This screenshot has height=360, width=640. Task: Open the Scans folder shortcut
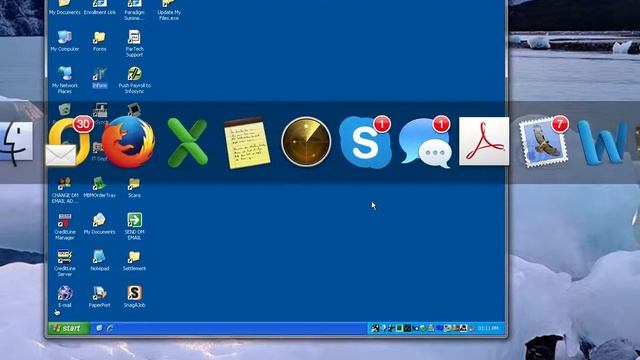tap(134, 187)
